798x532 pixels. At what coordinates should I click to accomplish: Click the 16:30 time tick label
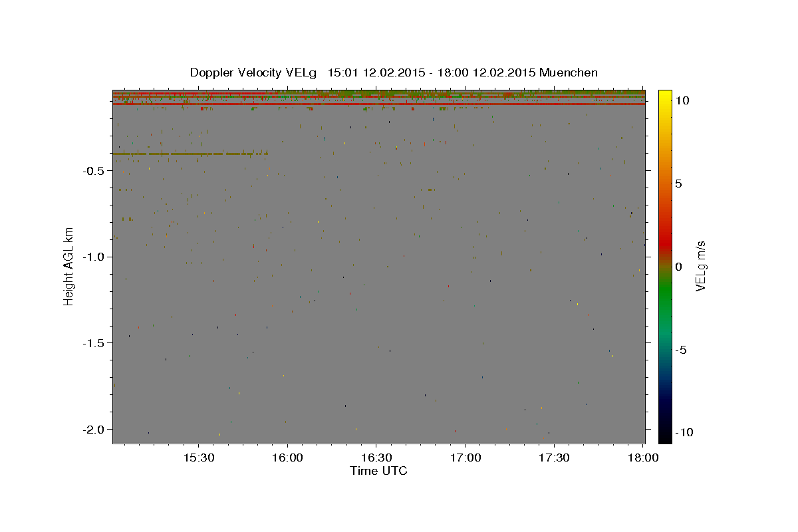point(376,458)
